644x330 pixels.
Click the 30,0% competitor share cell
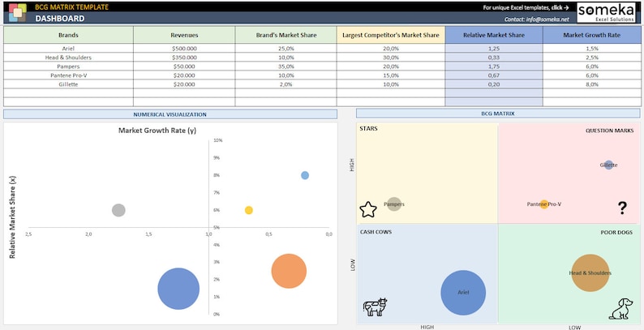point(391,57)
